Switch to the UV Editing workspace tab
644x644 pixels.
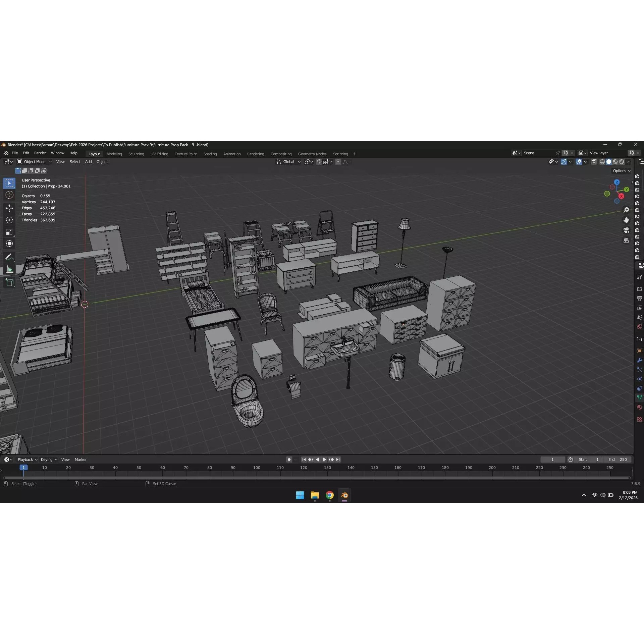click(x=159, y=154)
